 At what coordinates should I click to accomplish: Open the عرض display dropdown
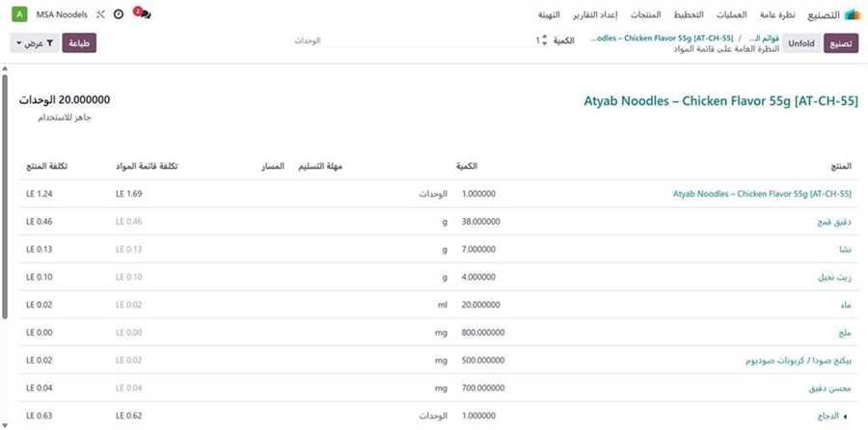[35, 43]
